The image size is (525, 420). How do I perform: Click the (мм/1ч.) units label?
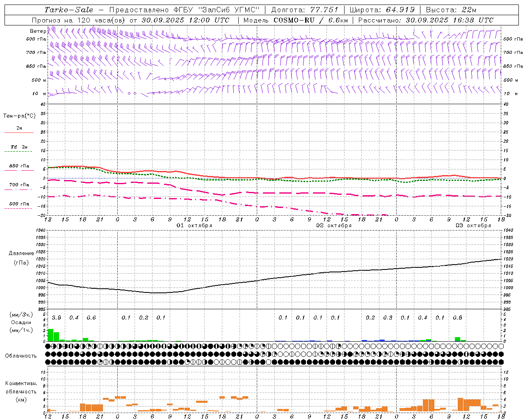click(x=21, y=330)
